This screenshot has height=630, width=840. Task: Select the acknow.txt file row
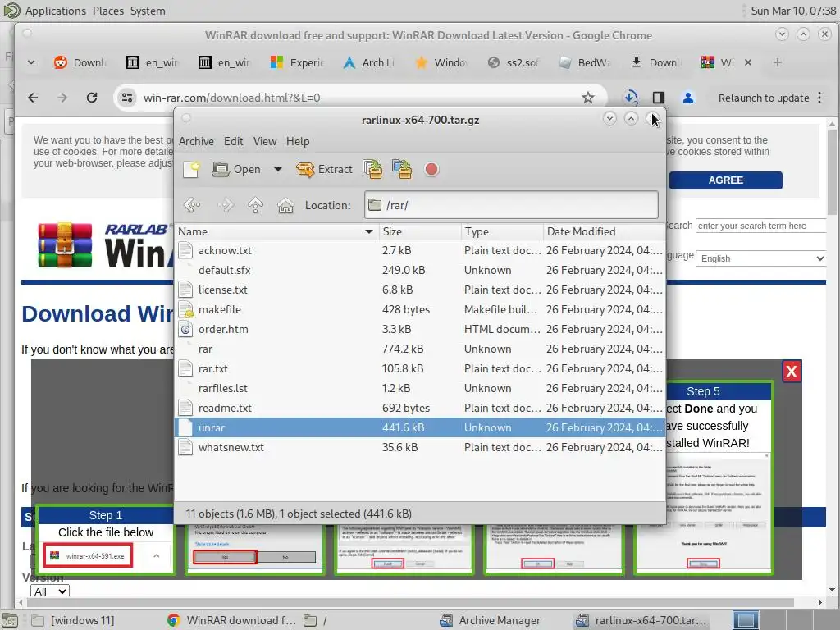(420, 250)
